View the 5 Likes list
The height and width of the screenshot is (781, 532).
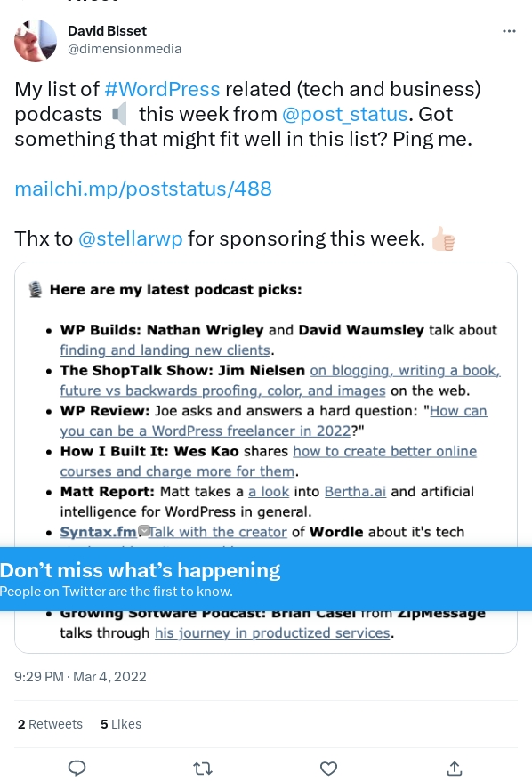tap(121, 724)
